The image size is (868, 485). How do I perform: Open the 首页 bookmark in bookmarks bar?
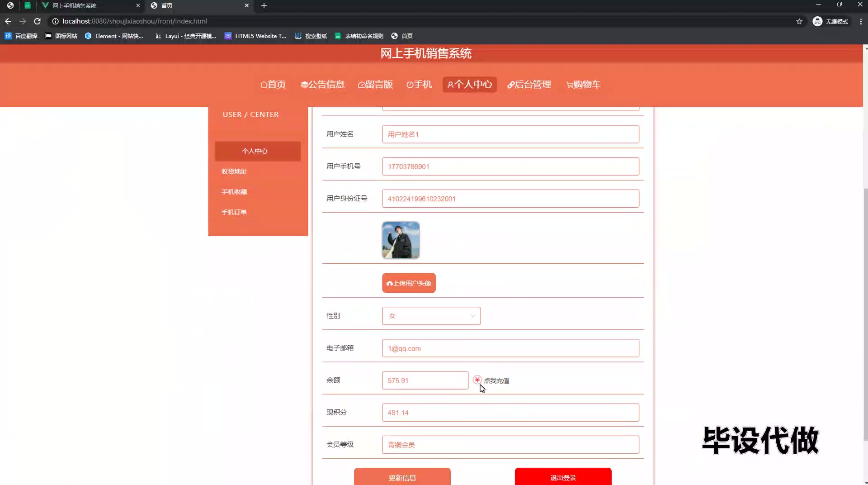point(402,36)
